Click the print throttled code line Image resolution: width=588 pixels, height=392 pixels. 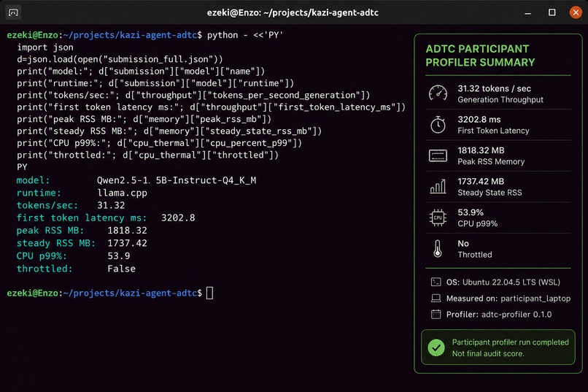(147, 155)
